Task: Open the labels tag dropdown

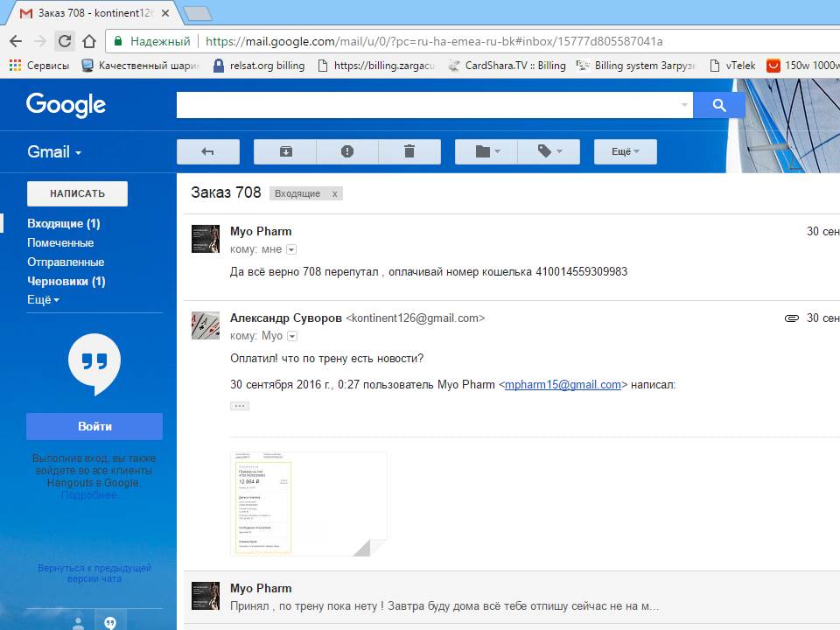Action: pos(549,151)
